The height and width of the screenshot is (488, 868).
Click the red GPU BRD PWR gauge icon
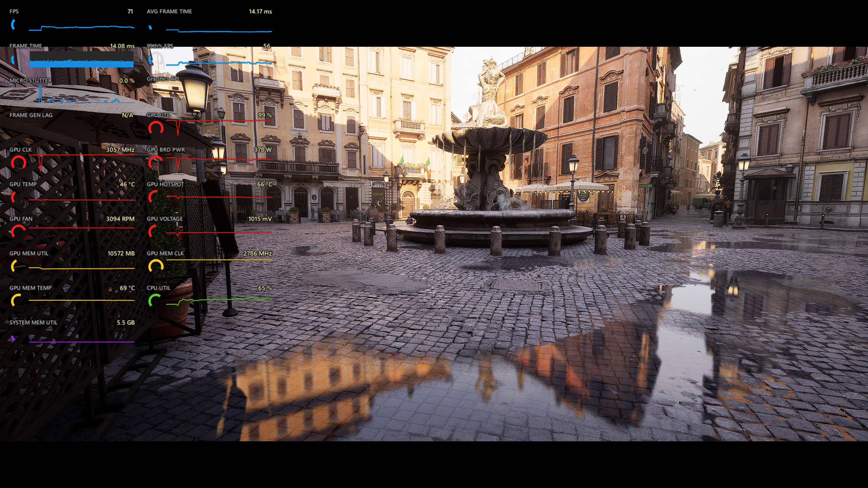(155, 162)
